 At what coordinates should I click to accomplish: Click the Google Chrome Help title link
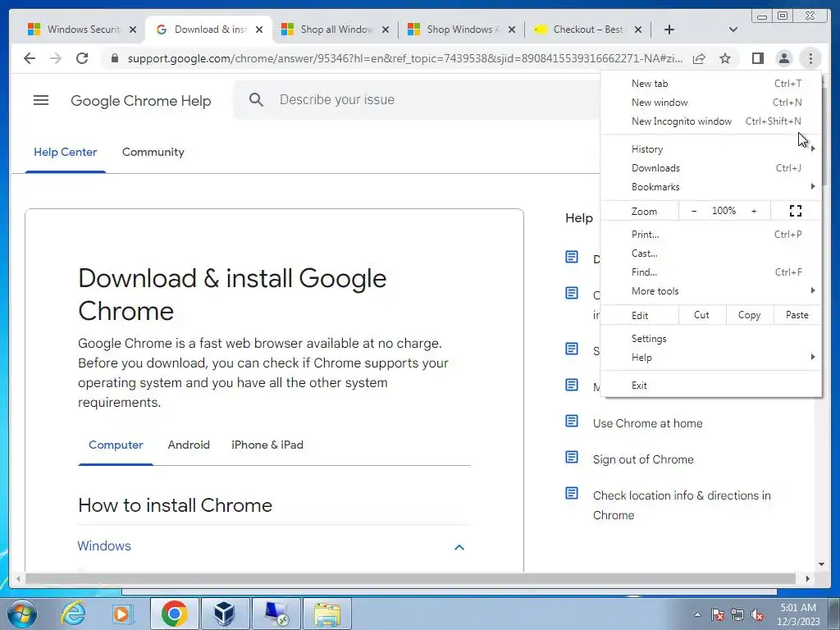pos(141,101)
